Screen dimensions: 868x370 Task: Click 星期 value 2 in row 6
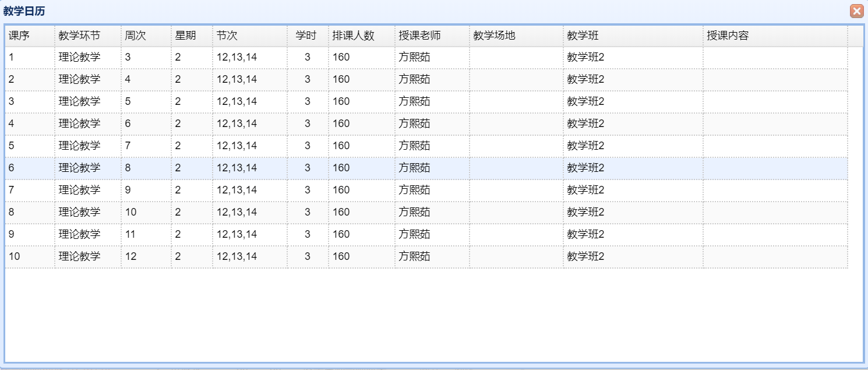pyautogui.click(x=178, y=168)
